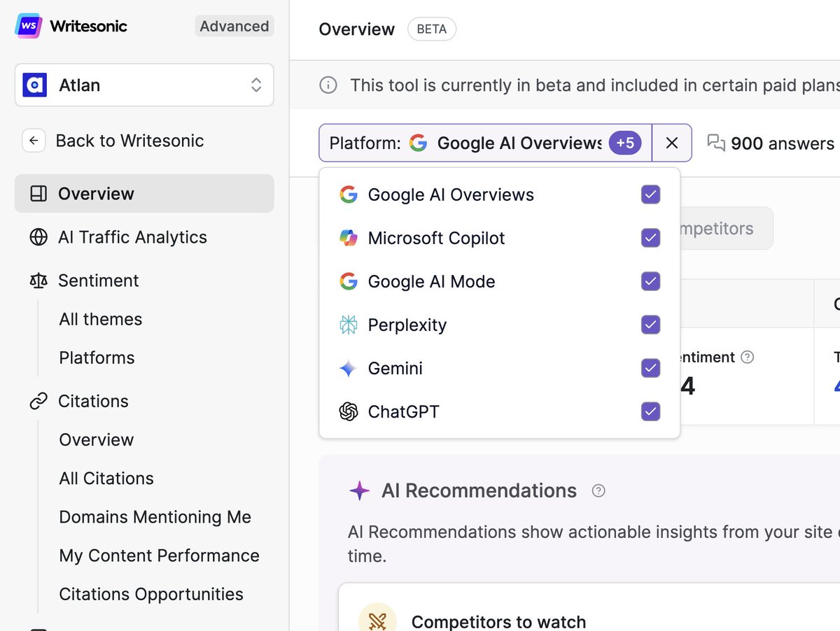Click the Gemini sparkle logo icon
This screenshot has height=631, width=840.
(x=348, y=368)
